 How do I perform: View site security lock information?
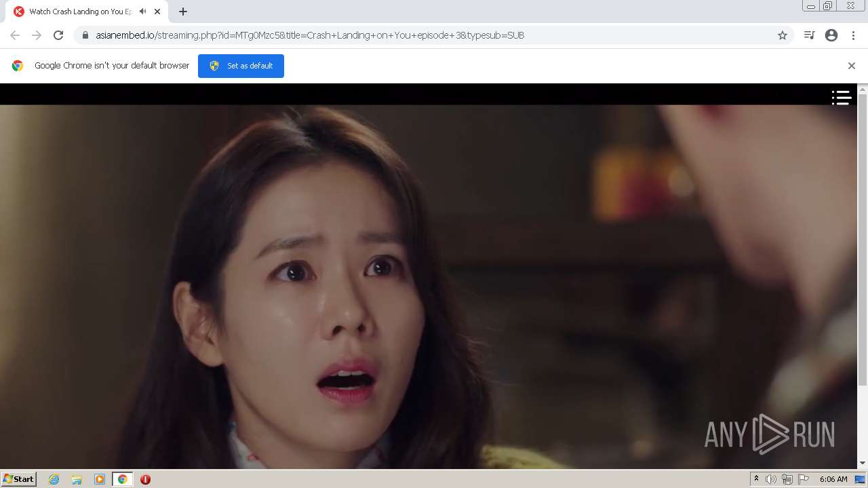(x=85, y=35)
